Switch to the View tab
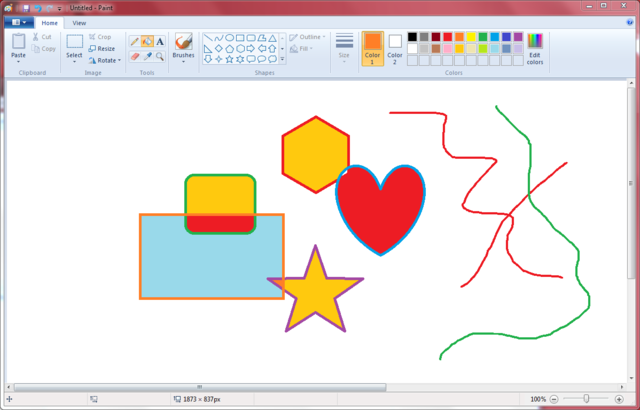This screenshot has width=640, height=410. [x=79, y=23]
